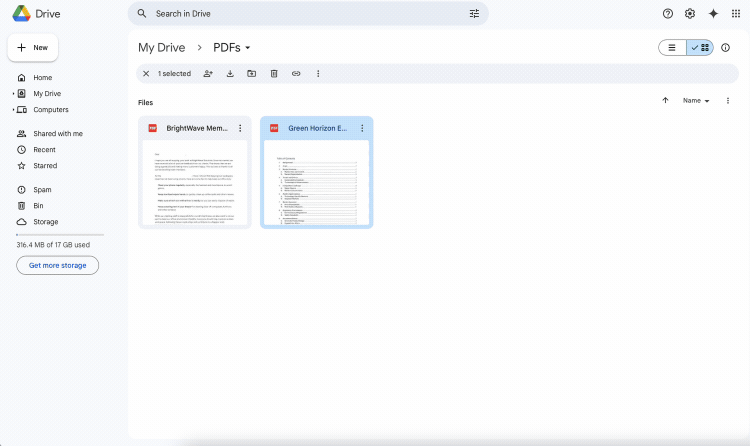This screenshot has width=750, height=446.
Task: Open the Spam section
Action: (42, 190)
